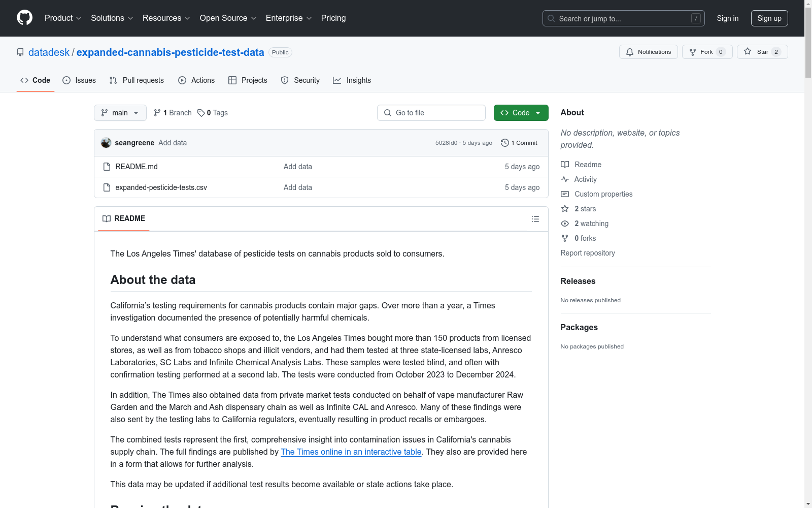Image resolution: width=812 pixels, height=508 pixels.
Task: Click the seangreene author link
Action: (134, 143)
